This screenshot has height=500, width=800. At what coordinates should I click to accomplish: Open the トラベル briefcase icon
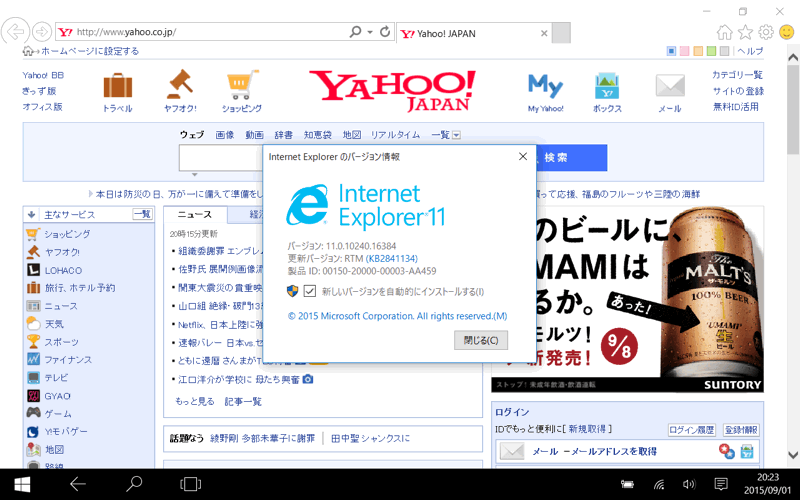pyautogui.click(x=117, y=85)
